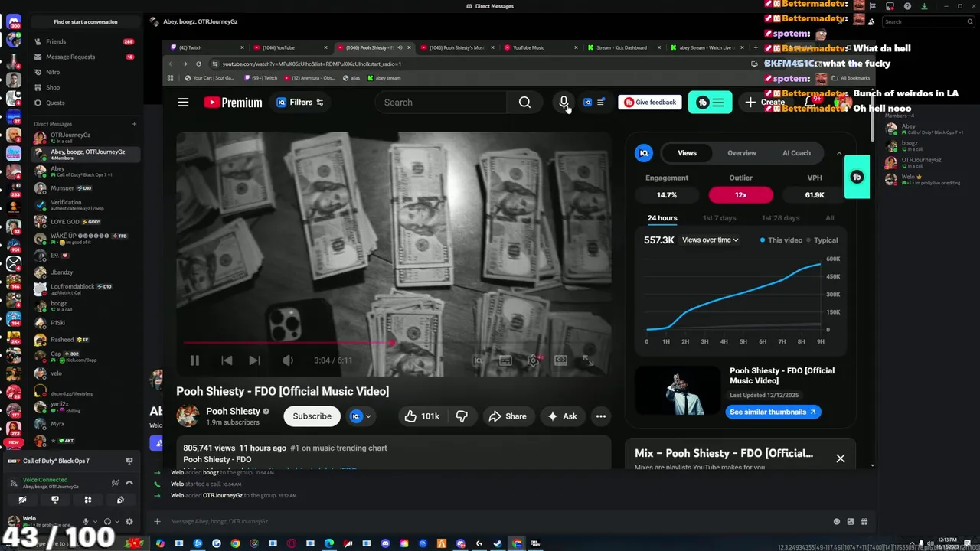Viewport: 980px width, 551px height.
Task: Click the 12x Outlier badge
Action: click(x=740, y=195)
